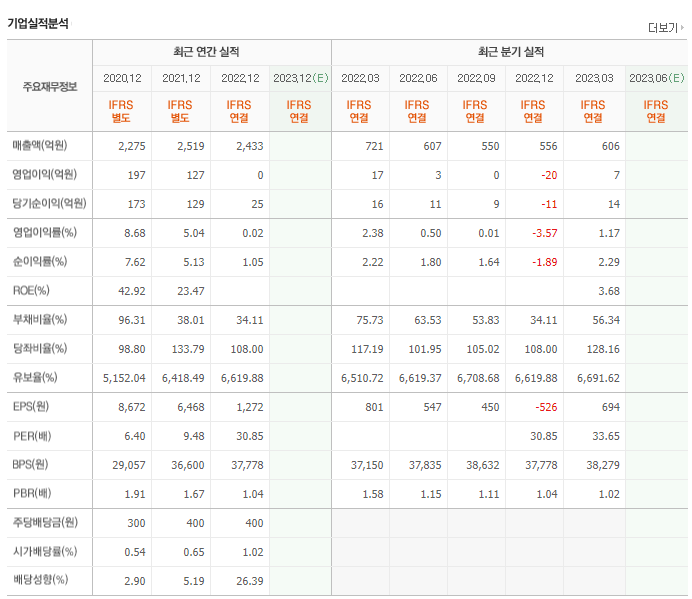The height and width of the screenshot is (599, 692).
Task: Click the 영업이익(억원) row label
Action: (x=45, y=174)
